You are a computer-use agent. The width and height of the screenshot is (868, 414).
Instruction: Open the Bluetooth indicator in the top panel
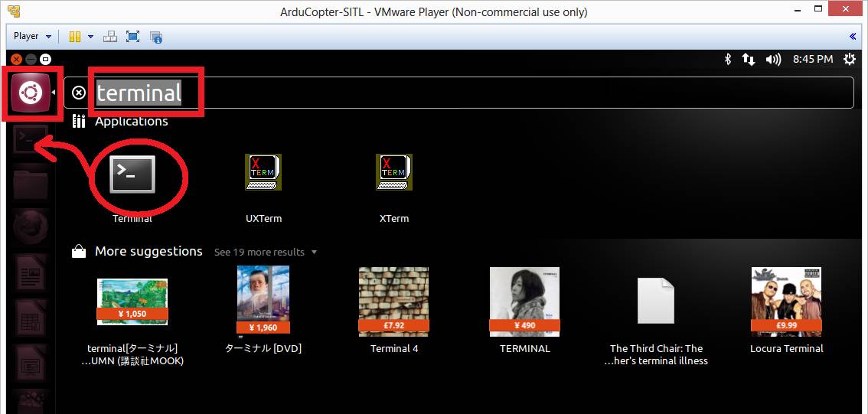pyautogui.click(x=728, y=59)
